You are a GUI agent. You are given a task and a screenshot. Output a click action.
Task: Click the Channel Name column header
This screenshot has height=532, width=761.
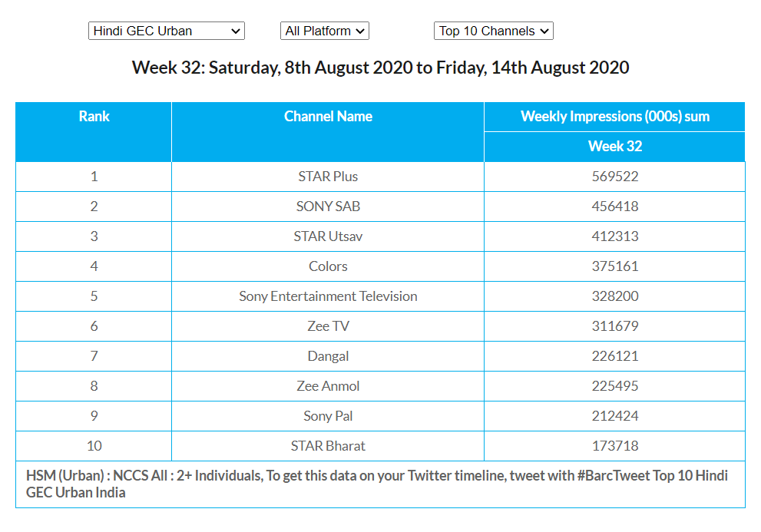pyautogui.click(x=328, y=117)
